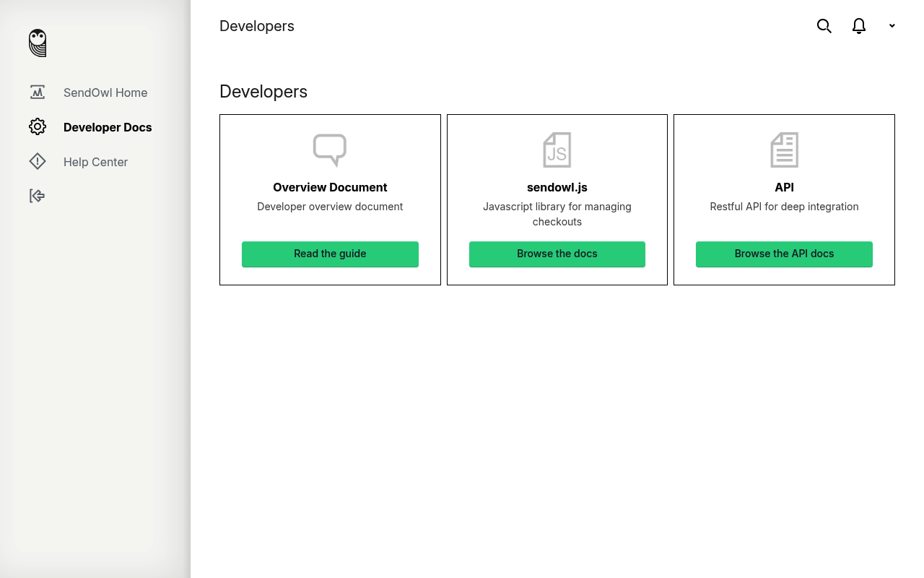This screenshot has height=578, width=924.
Task: Select the Overview Document heading
Action: (x=330, y=187)
